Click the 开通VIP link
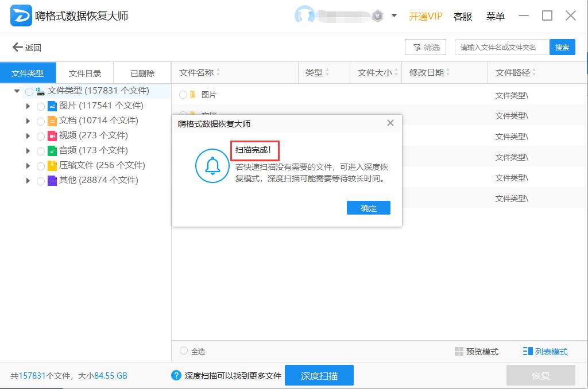588x389 pixels. pos(425,17)
